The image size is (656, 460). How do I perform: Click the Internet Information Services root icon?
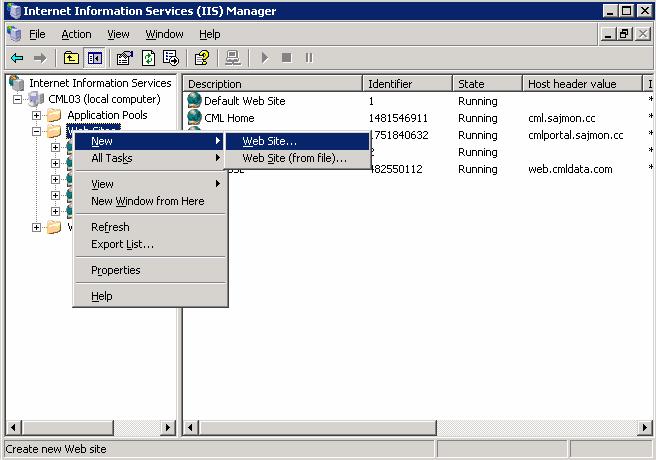point(16,83)
